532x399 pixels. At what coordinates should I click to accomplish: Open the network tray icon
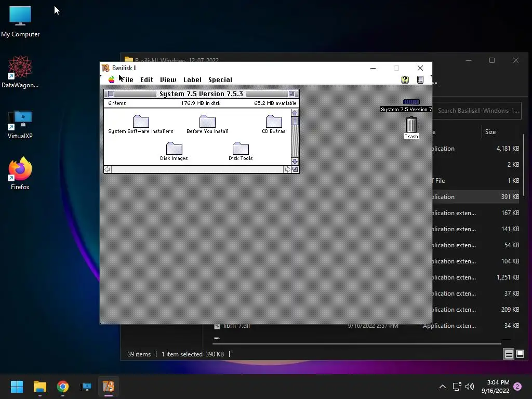coord(457,387)
